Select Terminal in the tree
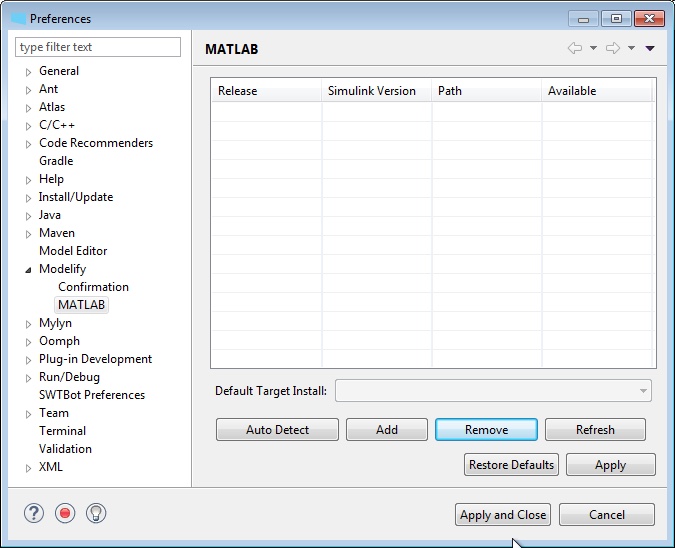This screenshot has height=548, width=675. 62,430
